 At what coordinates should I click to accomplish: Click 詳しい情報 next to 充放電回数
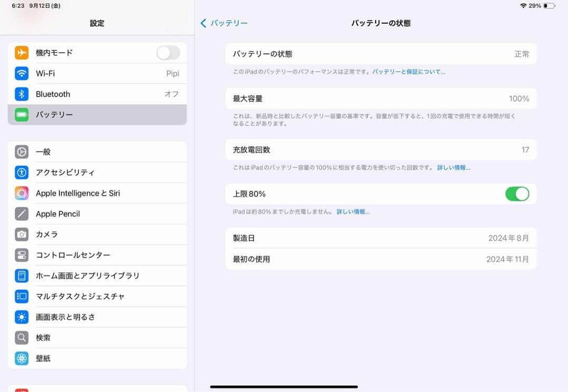point(453,167)
